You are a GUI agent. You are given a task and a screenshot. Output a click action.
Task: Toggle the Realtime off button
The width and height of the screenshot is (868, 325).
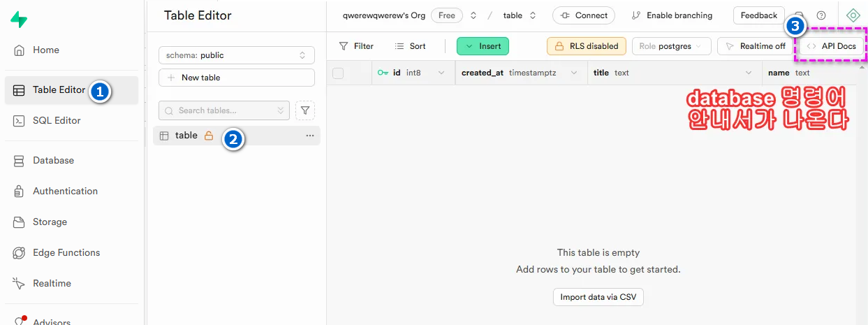pyautogui.click(x=754, y=46)
